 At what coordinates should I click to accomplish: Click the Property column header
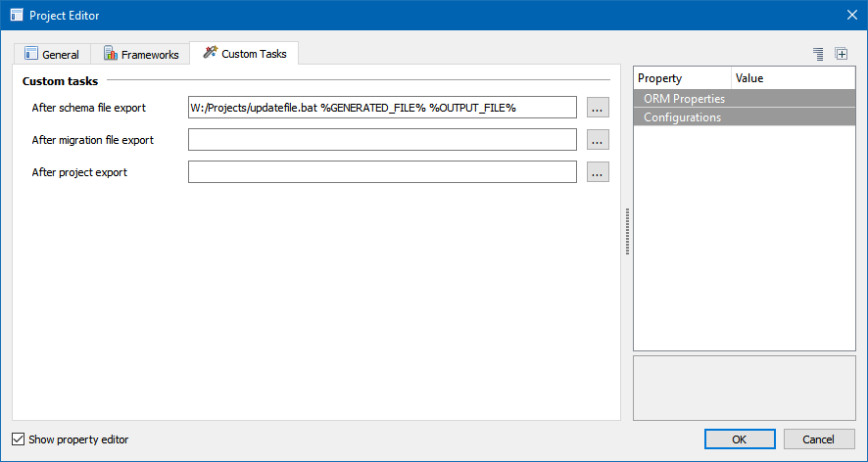682,78
